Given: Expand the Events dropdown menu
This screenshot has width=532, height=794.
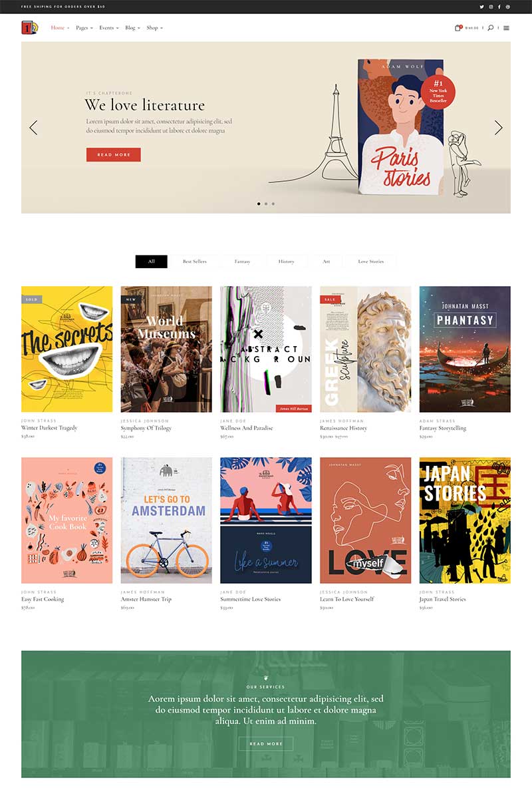Looking at the screenshot, I should coord(109,28).
